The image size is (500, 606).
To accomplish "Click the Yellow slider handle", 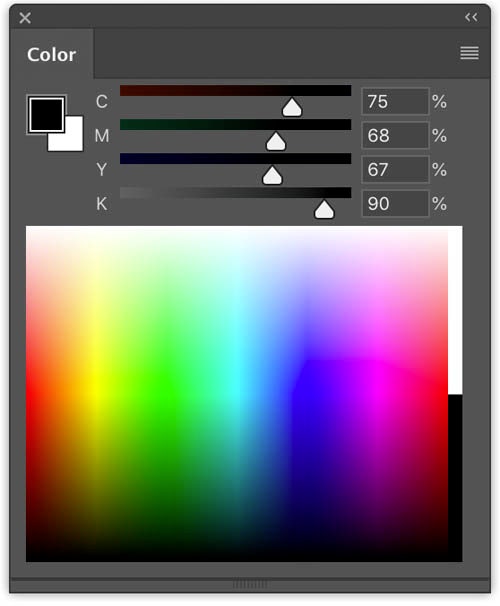I will pyautogui.click(x=272, y=175).
